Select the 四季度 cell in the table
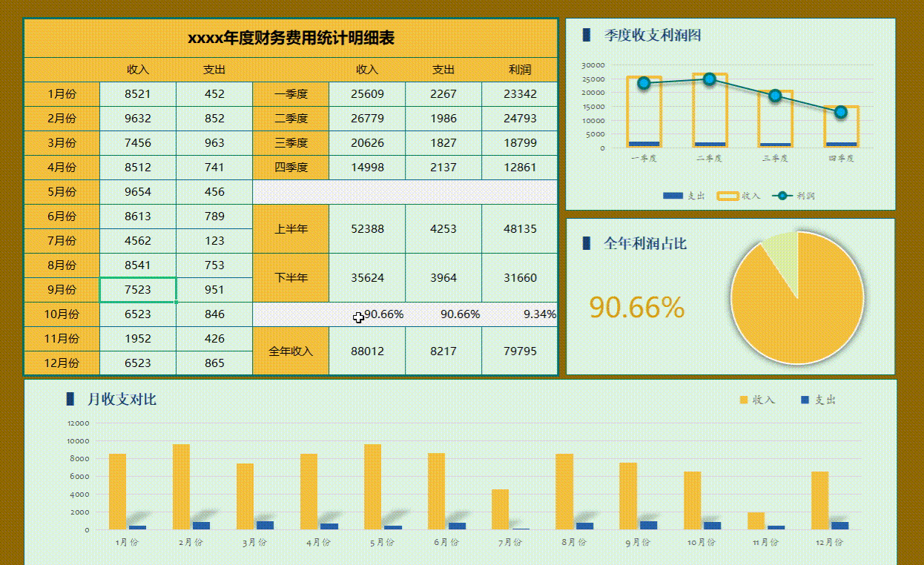 click(x=291, y=168)
